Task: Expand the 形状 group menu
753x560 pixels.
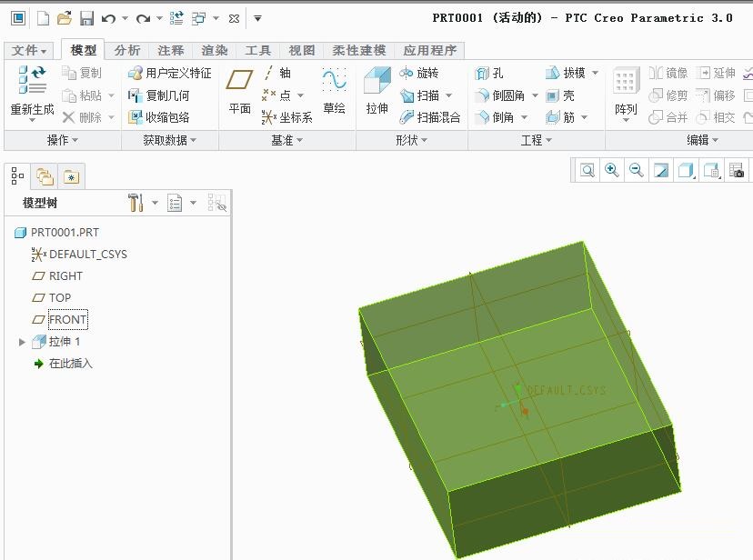Action: coord(412,140)
